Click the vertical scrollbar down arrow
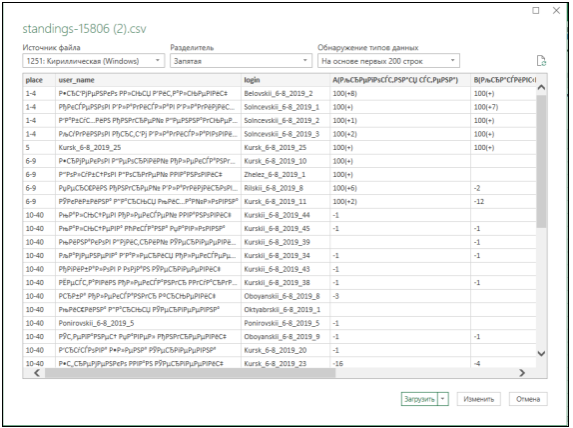 coord(542,353)
